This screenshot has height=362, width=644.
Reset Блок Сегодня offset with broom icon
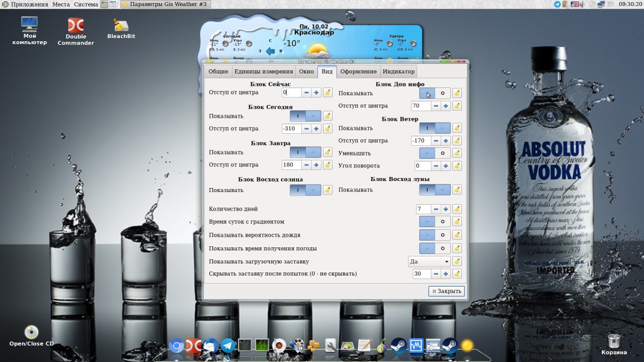point(328,129)
